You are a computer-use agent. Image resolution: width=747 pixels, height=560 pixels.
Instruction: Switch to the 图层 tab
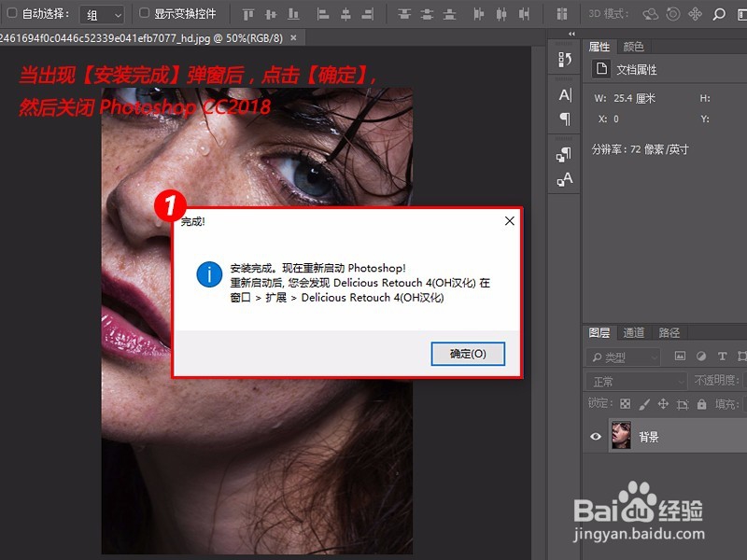tap(599, 332)
